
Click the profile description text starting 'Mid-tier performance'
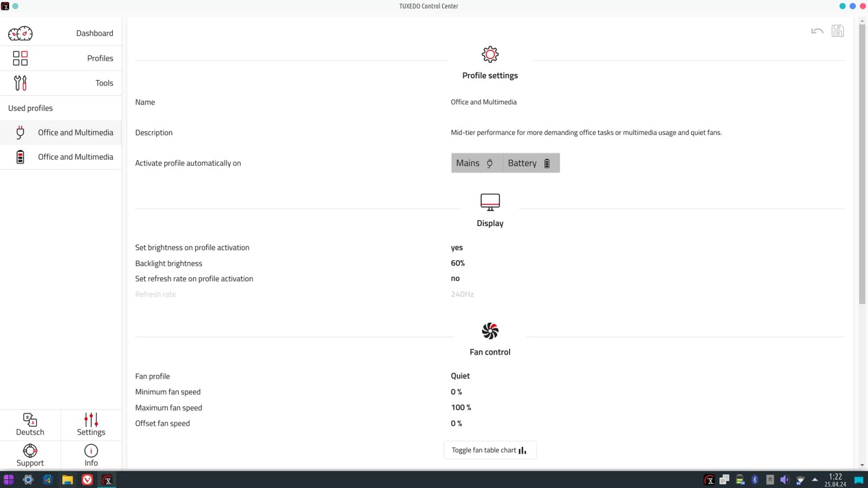point(586,132)
